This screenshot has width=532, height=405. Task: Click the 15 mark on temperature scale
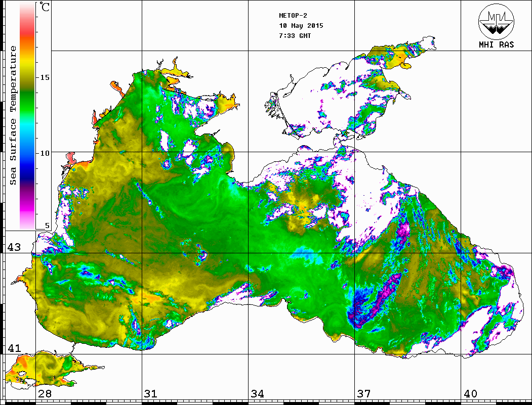click(45, 77)
